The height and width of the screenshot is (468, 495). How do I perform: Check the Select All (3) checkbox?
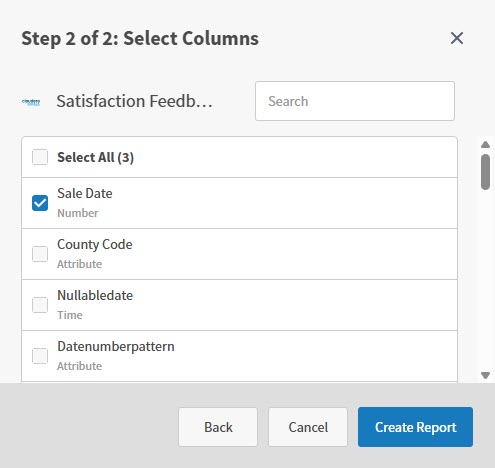pyautogui.click(x=40, y=157)
